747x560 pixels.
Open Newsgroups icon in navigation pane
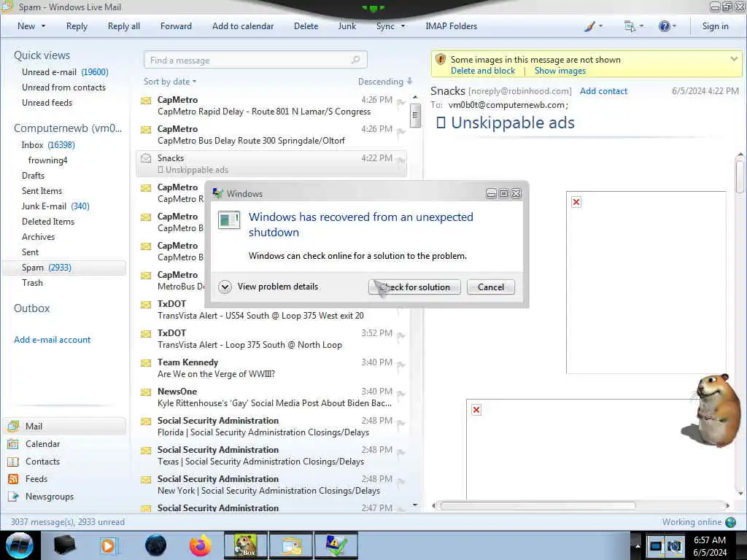13,497
